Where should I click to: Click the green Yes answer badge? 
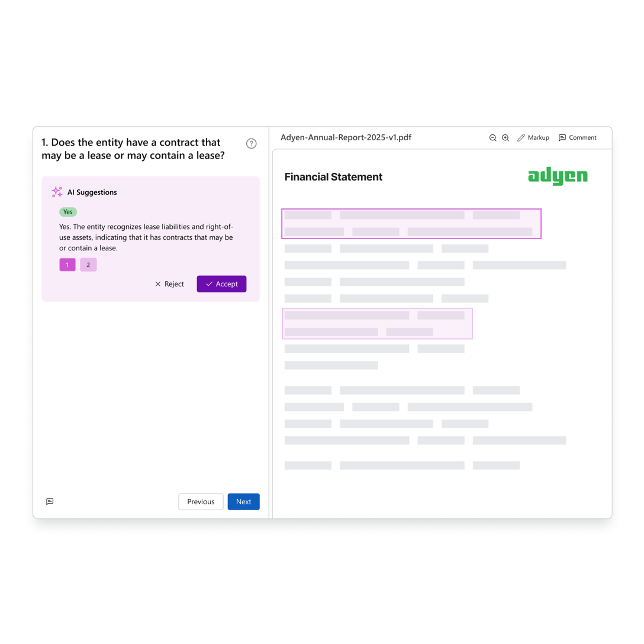tap(68, 212)
